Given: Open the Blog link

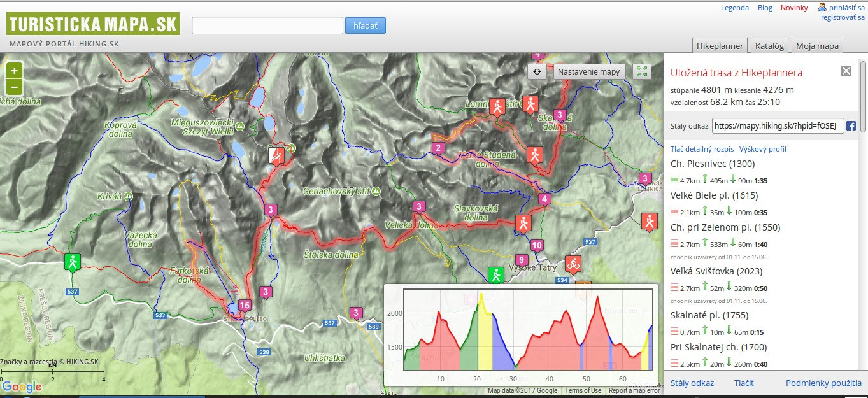Looking at the screenshot, I should coord(765,8).
